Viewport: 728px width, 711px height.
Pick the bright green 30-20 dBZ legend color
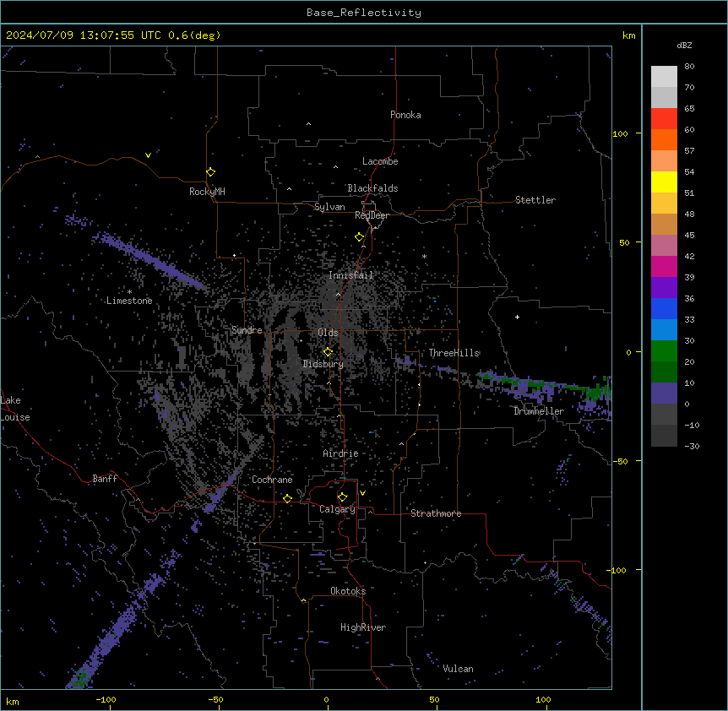point(664,351)
